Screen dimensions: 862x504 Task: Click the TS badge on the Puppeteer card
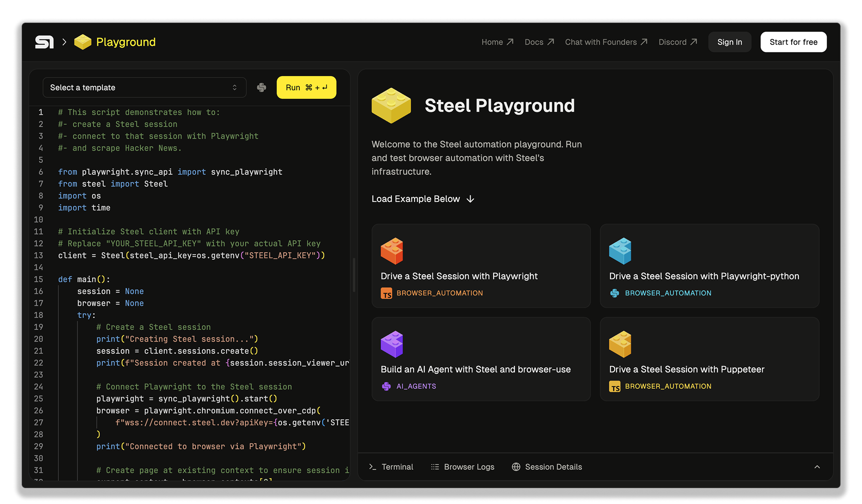tap(615, 386)
